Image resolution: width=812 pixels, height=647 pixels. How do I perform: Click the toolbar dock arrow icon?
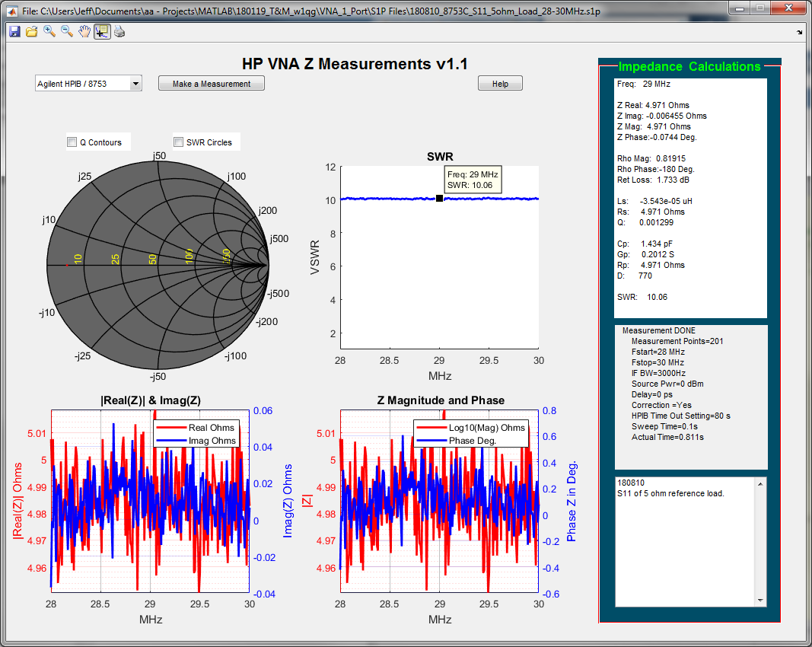[799, 33]
